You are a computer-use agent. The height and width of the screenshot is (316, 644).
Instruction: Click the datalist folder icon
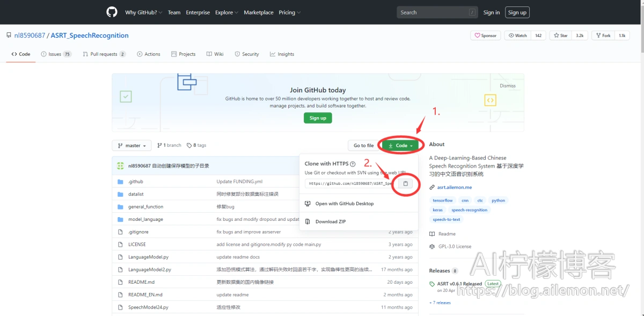121,194
